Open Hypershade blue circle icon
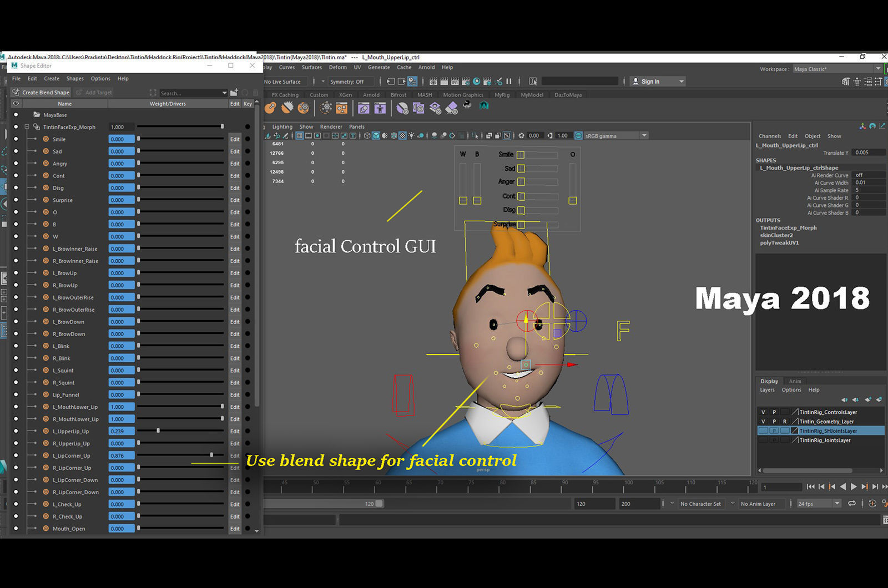Viewport: 888px width, 588px height. pos(476,82)
